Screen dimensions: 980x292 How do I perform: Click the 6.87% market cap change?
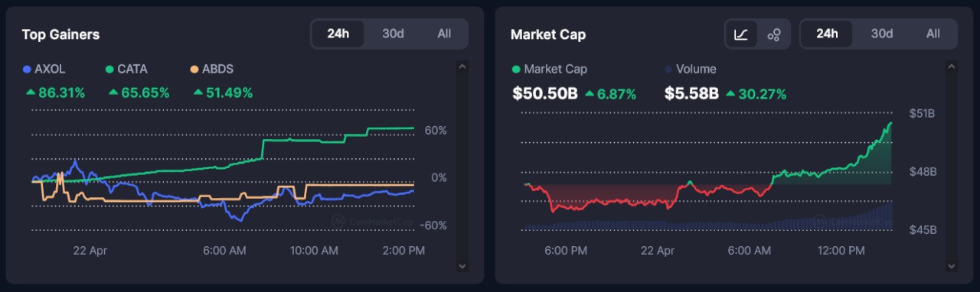[x=611, y=94]
